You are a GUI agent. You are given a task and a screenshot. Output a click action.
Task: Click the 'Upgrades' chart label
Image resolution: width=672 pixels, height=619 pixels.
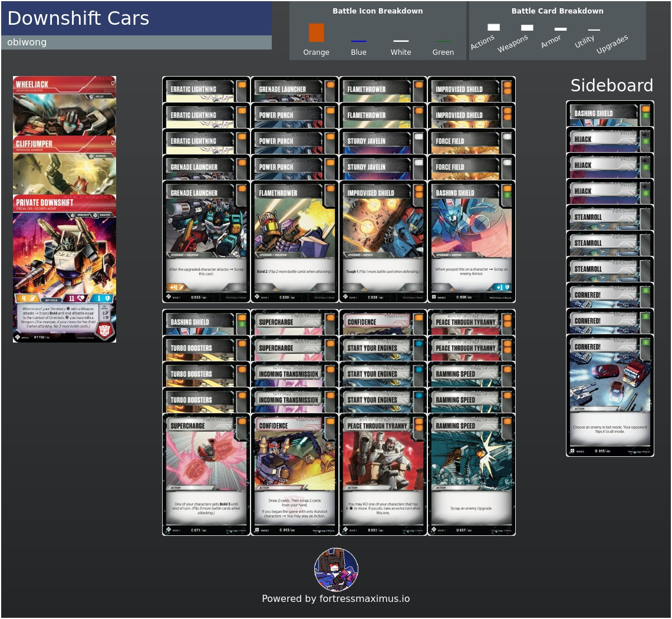pyautogui.click(x=612, y=44)
